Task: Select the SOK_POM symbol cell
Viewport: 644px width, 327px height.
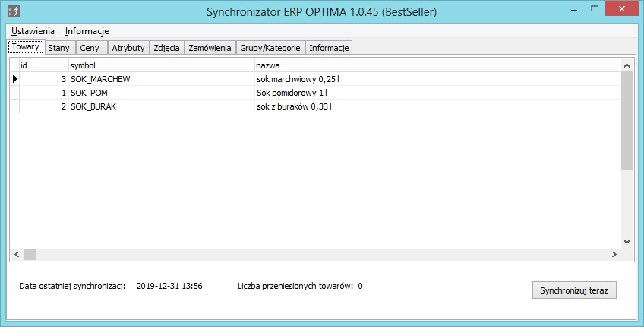Action: (x=162, y=93)
